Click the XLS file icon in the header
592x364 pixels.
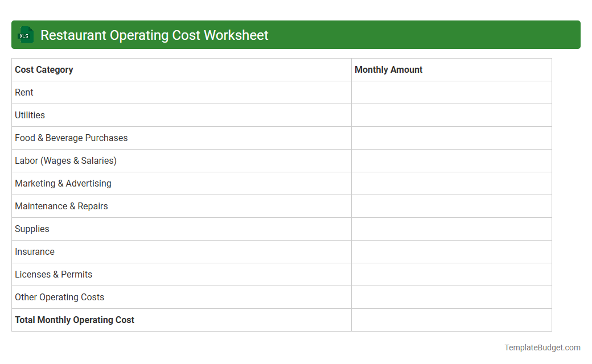pyautogui.click(x=25, y=35)
